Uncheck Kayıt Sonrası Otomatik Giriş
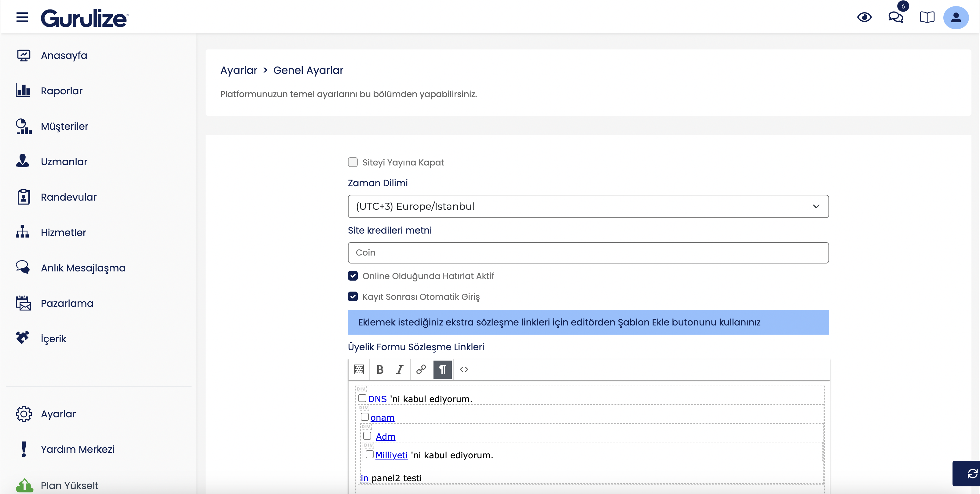980x494 pixels. [353, 297]
